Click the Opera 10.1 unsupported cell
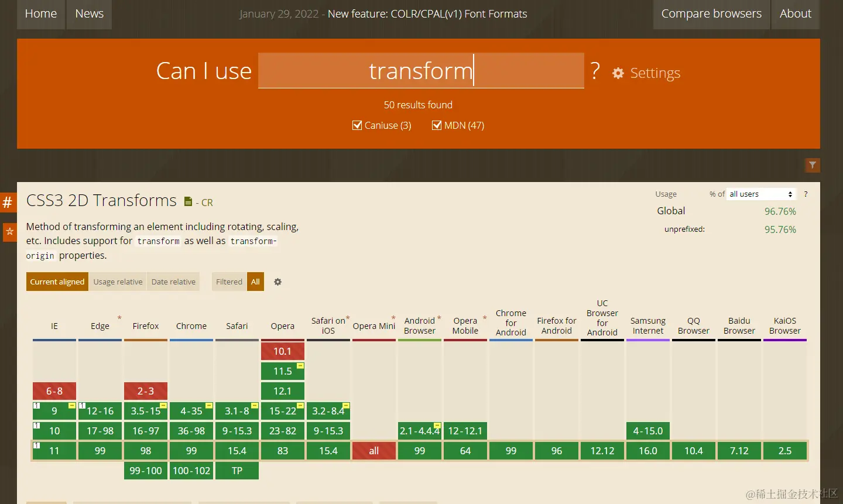The width and height of the screenshot is (843, 504). click(x=283, y=351)
